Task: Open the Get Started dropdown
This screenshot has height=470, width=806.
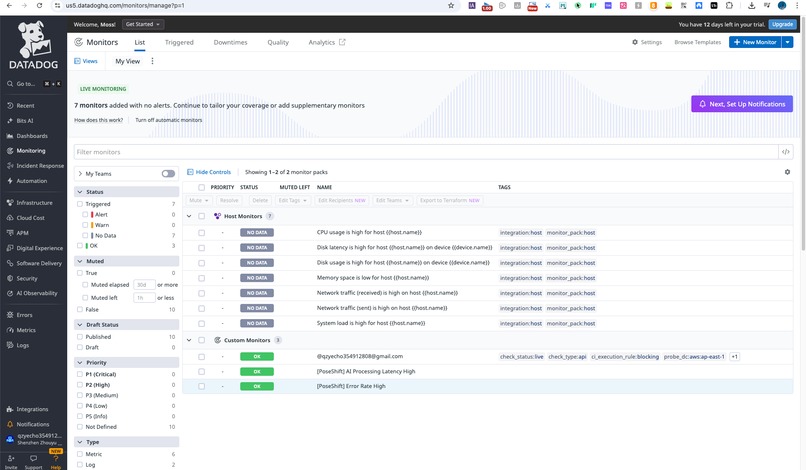Action: pos(143,24)
